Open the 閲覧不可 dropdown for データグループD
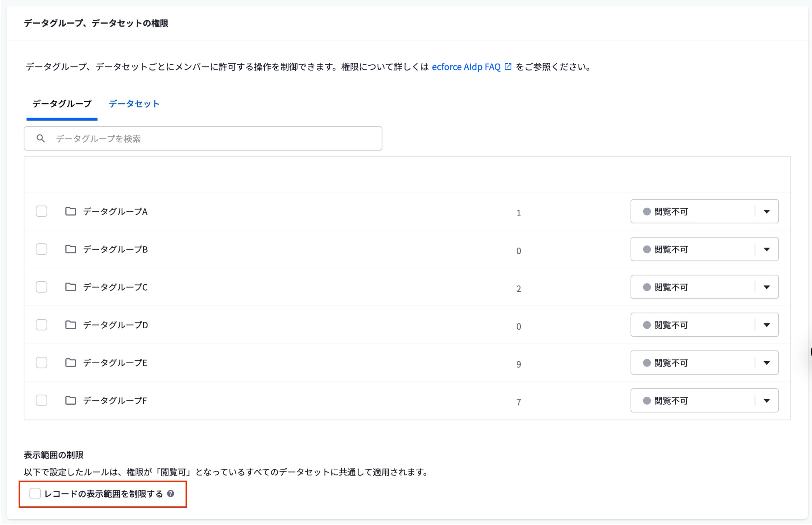Viewport: 812px width, 525px height. (x=704, y=325)
